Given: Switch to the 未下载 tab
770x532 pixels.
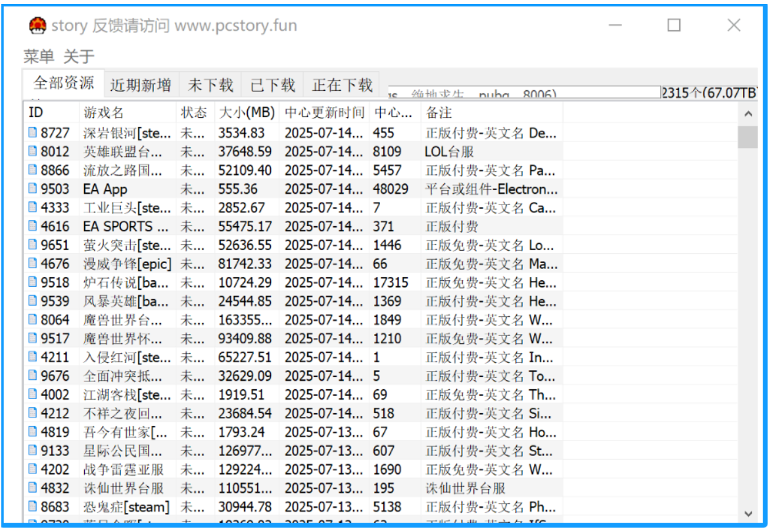Looking at the screenshot, I should click(x=210, y=85).
